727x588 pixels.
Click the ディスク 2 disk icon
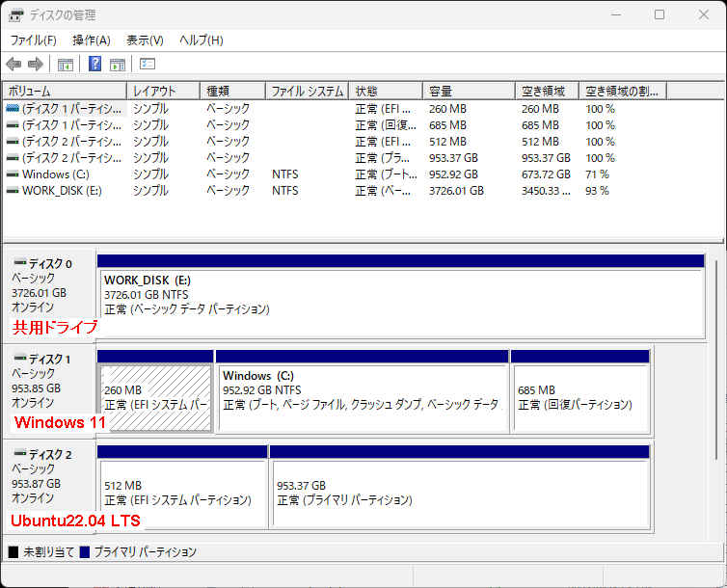coord(19,454)
